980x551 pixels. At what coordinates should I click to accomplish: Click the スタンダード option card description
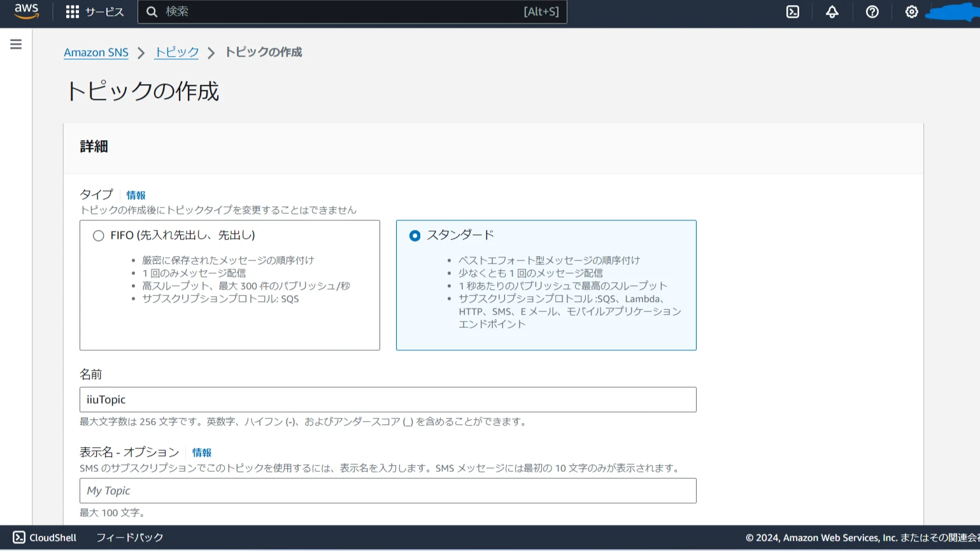[x=565, y=292]
